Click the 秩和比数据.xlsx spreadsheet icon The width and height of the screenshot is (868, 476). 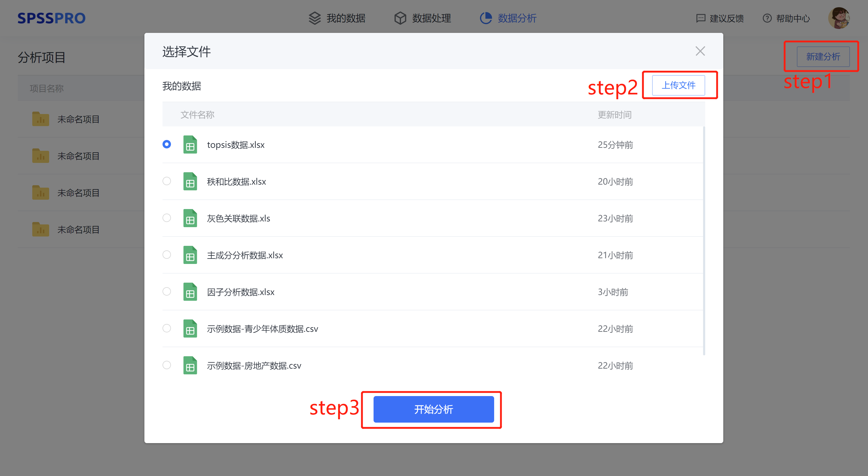tap(190, 181)
